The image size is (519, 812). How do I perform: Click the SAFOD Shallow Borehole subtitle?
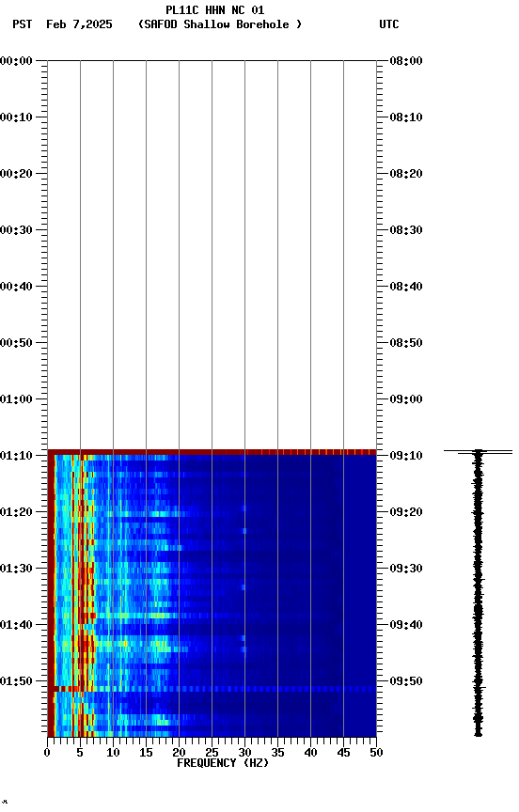tap(220, 24)
